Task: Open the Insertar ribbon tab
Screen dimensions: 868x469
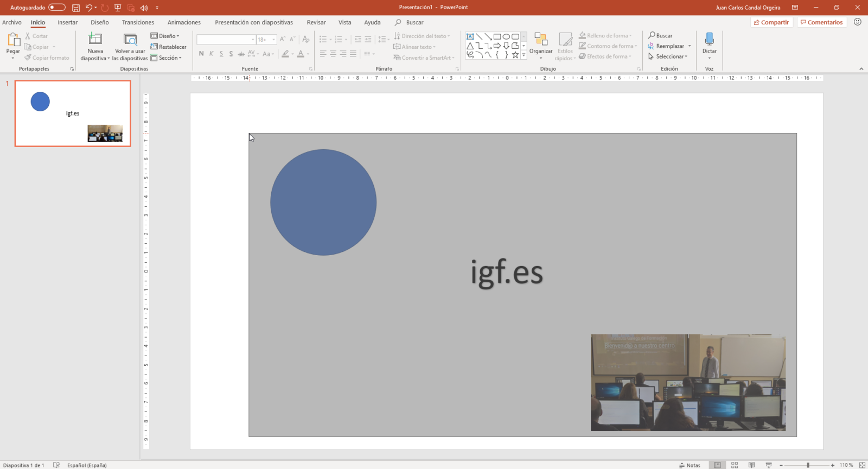Action: (68, 22)
